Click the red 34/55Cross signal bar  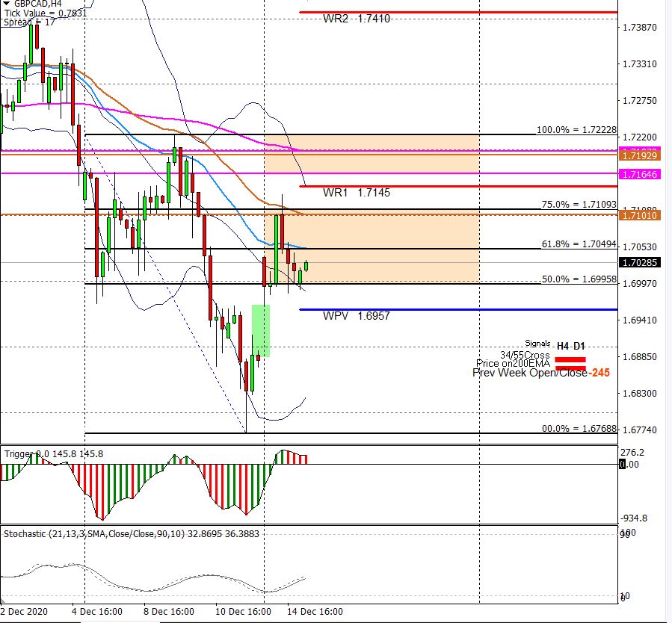(x=570, y=359)
